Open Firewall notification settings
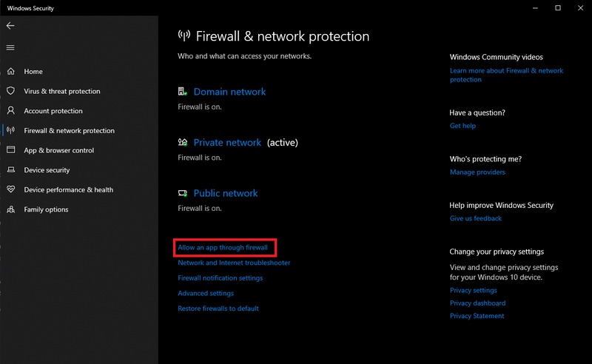The image size is (592, 364). pos(221,278)
